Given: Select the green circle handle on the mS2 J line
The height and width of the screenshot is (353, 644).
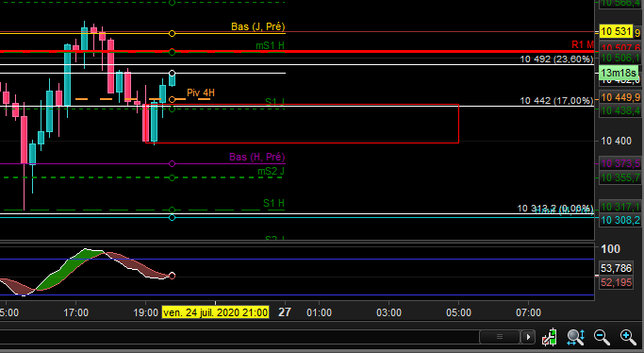Looking at the screenshot, I should pos(173,178).
